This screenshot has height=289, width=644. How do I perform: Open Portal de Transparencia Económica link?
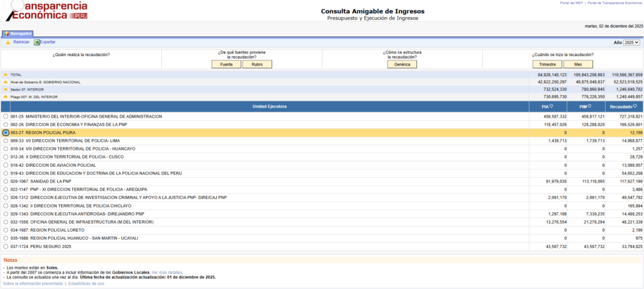[x=615, y=3]
